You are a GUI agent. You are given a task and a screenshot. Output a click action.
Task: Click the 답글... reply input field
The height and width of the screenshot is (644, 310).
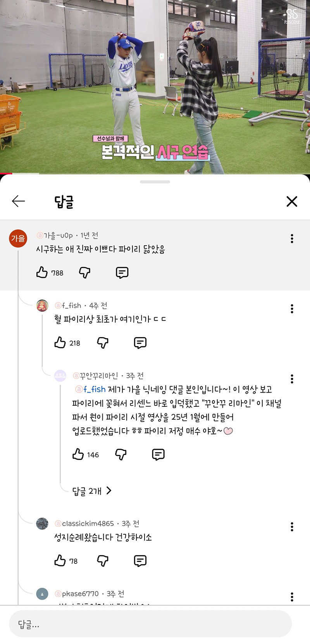[150, 624]
